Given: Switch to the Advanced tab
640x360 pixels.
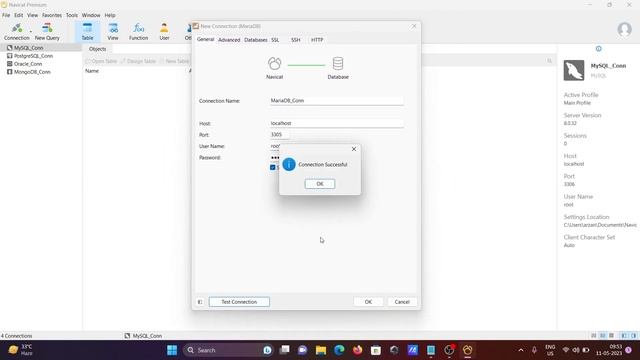Looking at the screenshot, I should [x=229, y=40].
